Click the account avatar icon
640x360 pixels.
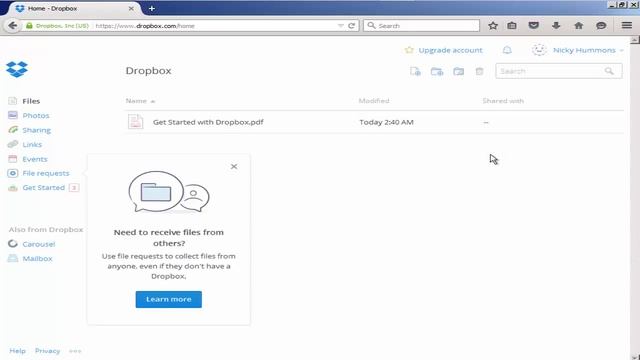click(x=539, y=50)
